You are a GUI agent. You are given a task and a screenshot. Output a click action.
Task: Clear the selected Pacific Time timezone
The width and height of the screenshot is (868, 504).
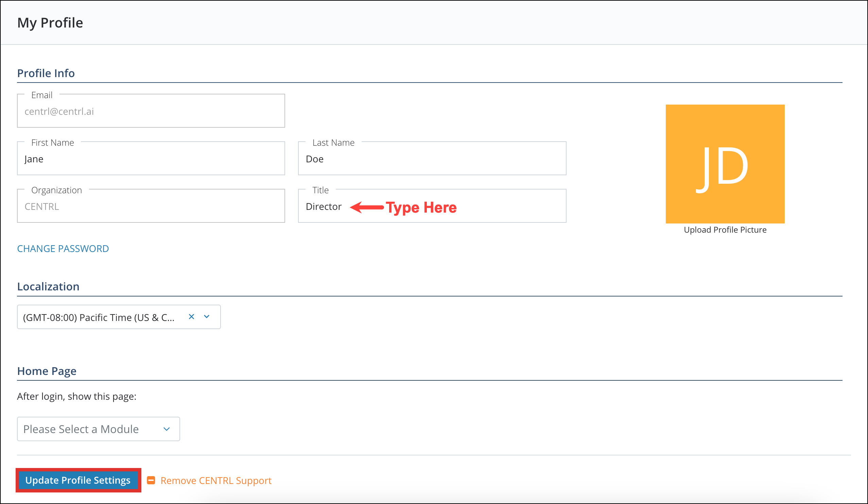(192, 317)
